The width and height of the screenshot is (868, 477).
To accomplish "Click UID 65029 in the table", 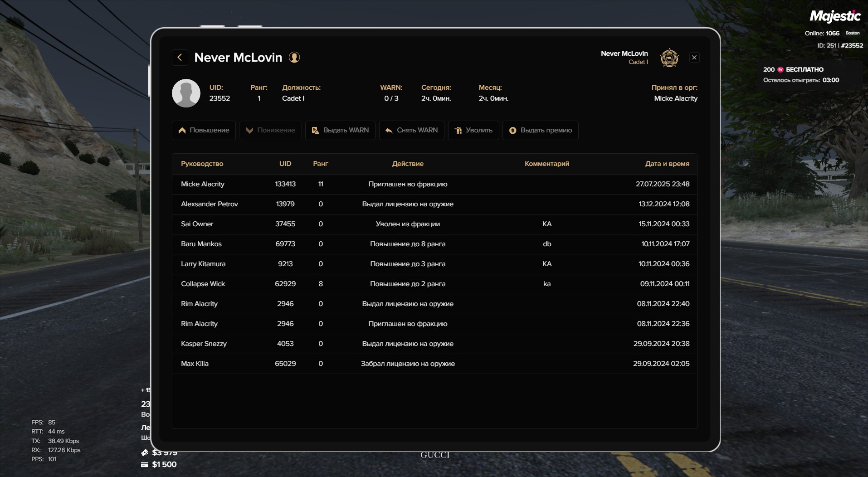I will pos(285,364).
